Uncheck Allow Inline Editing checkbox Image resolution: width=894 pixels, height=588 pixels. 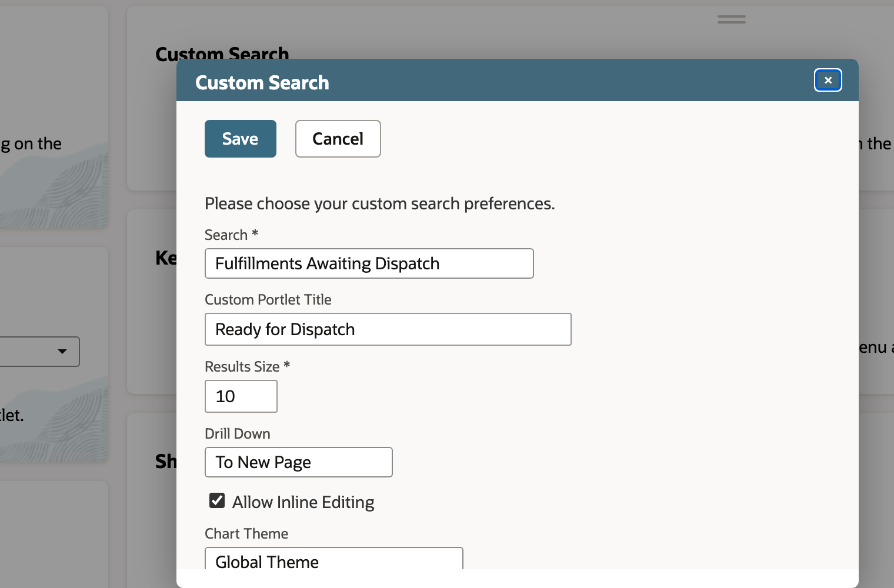tap(217, 500)
